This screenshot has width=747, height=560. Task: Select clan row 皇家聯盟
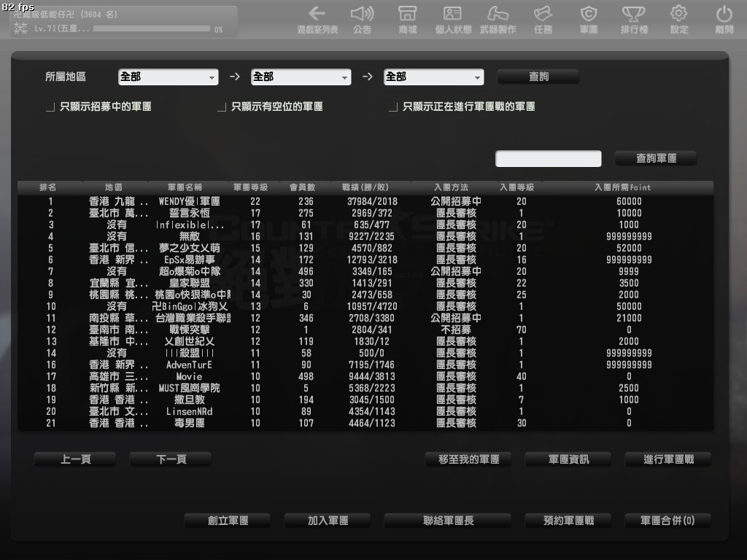click(365, 283)
